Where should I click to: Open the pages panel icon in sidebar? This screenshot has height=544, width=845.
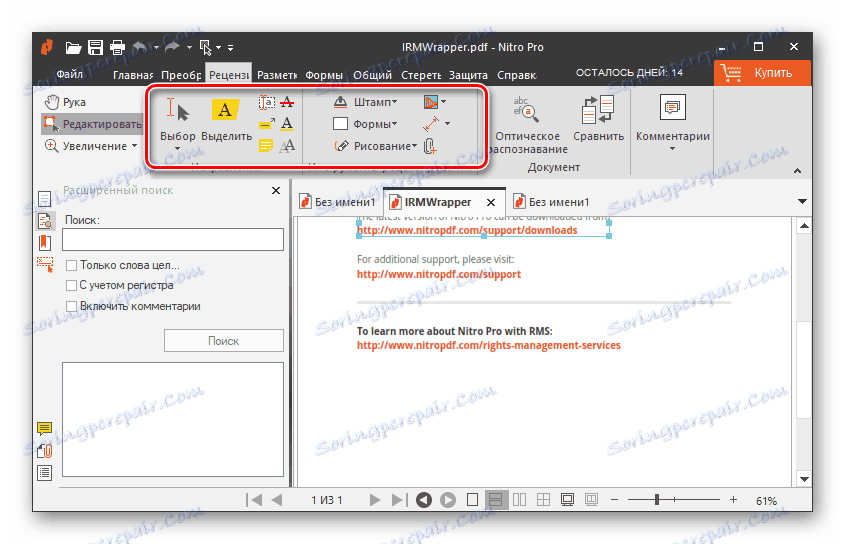click(x=45, y=199)
